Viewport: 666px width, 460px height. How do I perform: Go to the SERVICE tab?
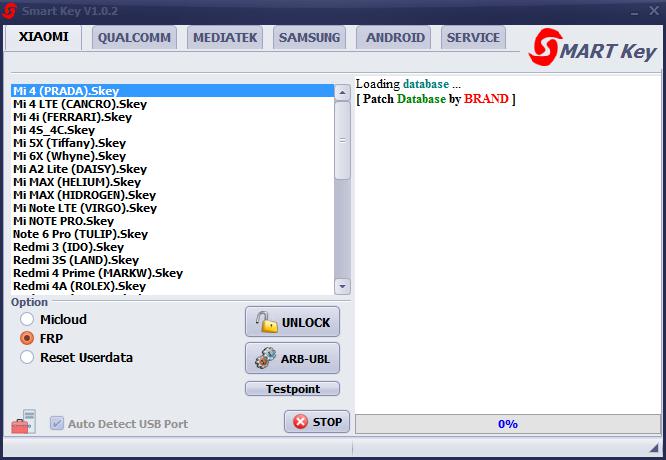click(473, 38)
